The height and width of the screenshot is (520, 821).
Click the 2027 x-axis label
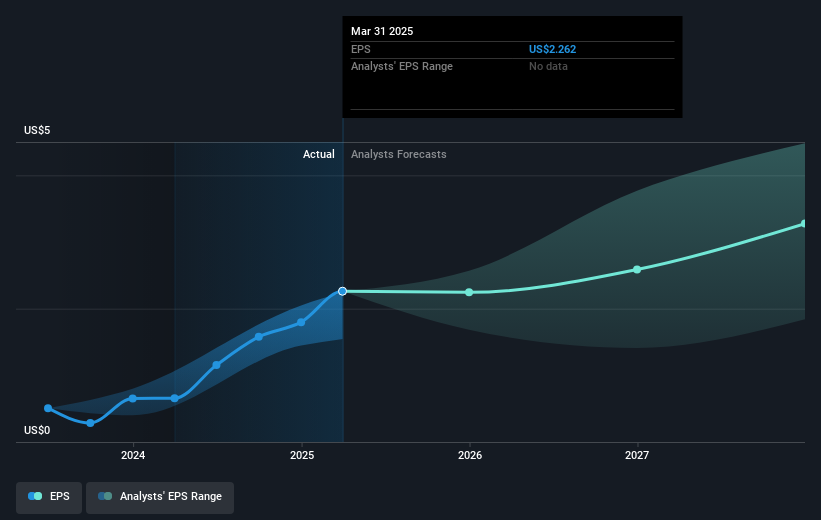(x=637, y=455)
